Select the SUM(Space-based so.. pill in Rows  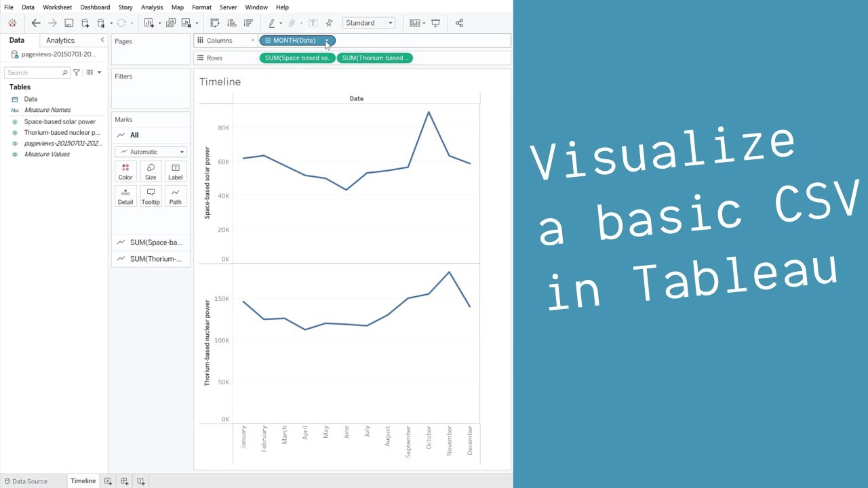coord(297,58)
